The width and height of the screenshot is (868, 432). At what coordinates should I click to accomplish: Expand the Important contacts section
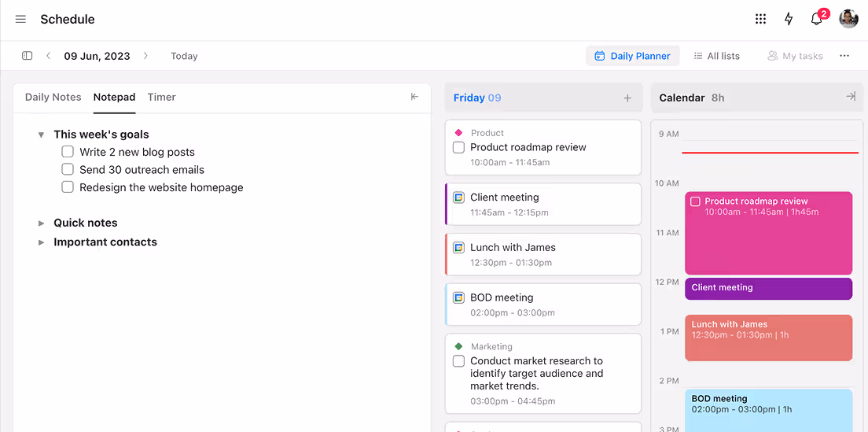(42, 242)
